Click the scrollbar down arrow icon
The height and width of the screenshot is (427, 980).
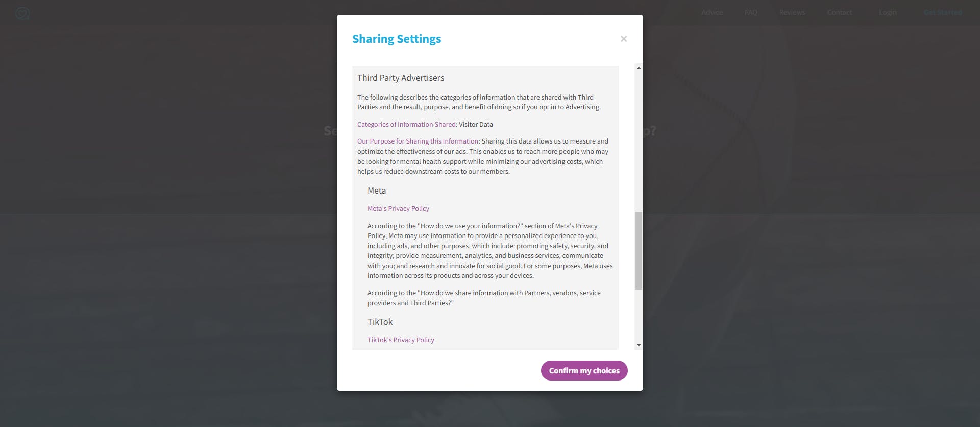point(638,346)
